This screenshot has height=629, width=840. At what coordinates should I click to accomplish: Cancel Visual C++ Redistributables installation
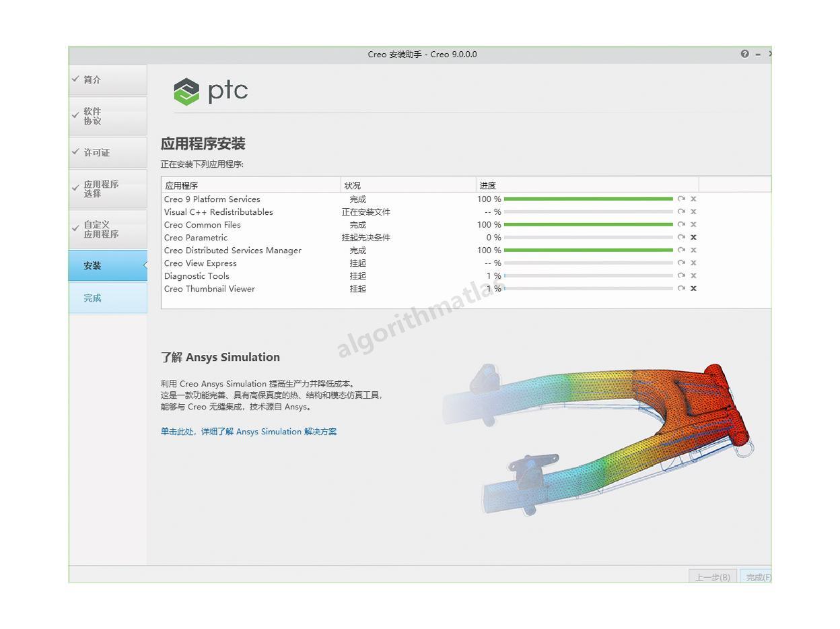pyautogui.click(x=693, y=211)
